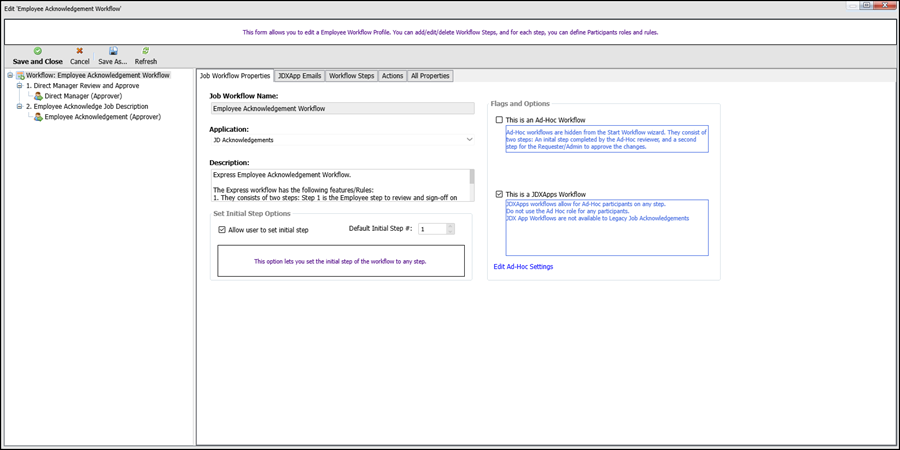Open the Application dropdown
Screen dimensions: 900x450
point(469,140)
